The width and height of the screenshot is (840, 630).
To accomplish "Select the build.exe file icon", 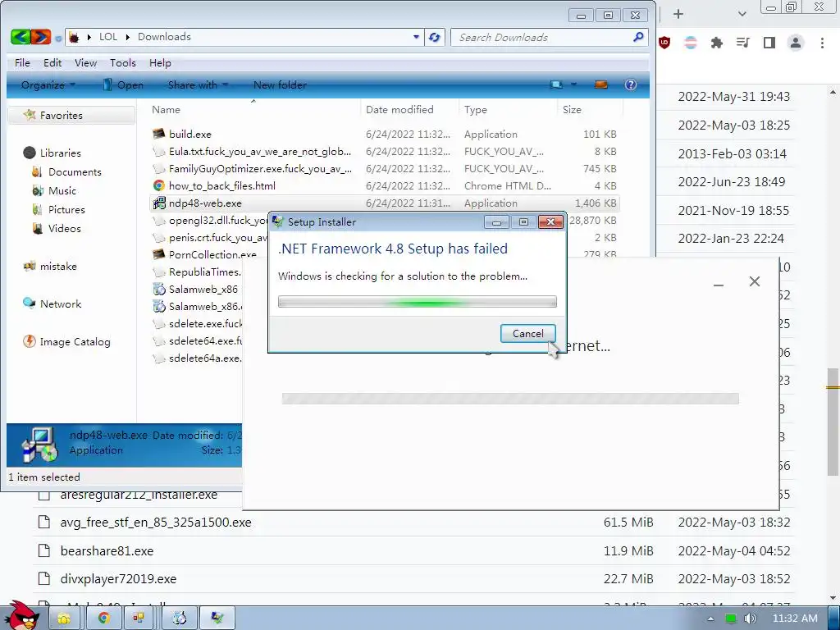I will point(158,134).
